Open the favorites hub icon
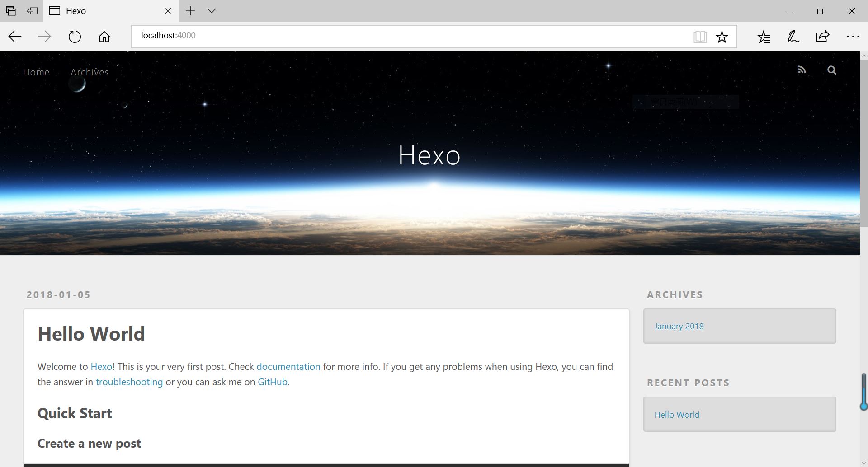The width and height of the screenshot is (868, 467). click(x=764, y=37)
